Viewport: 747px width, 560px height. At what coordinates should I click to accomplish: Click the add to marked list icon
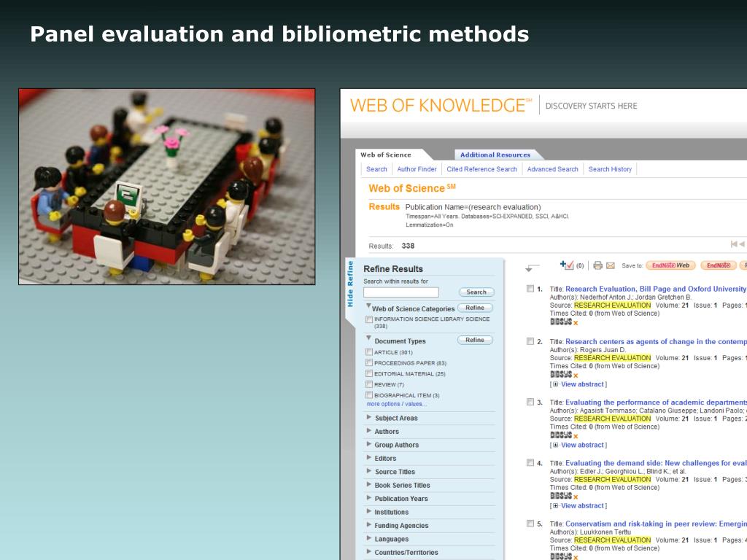566,265
